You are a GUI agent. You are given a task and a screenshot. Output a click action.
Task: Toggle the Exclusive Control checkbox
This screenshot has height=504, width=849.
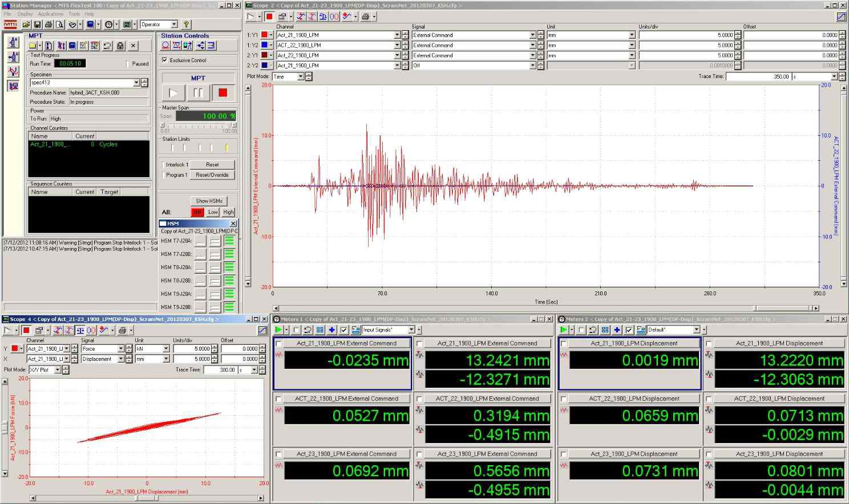click(164, 60)
